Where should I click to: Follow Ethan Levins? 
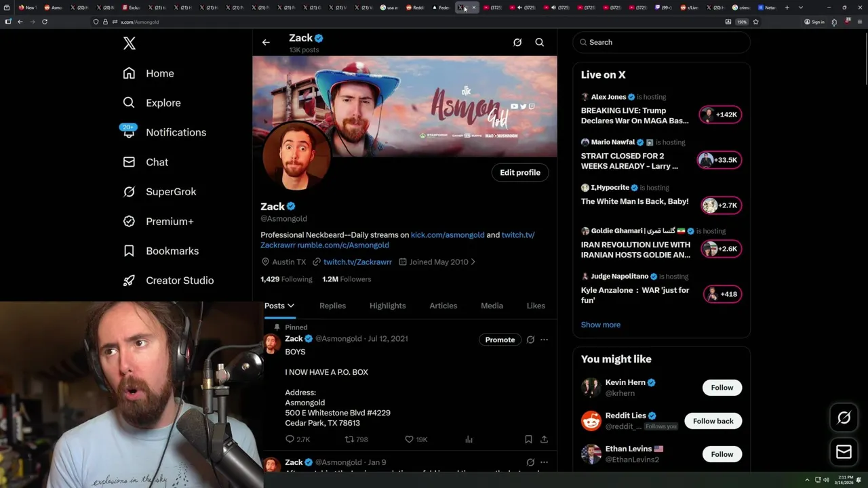tap(722, 454)
